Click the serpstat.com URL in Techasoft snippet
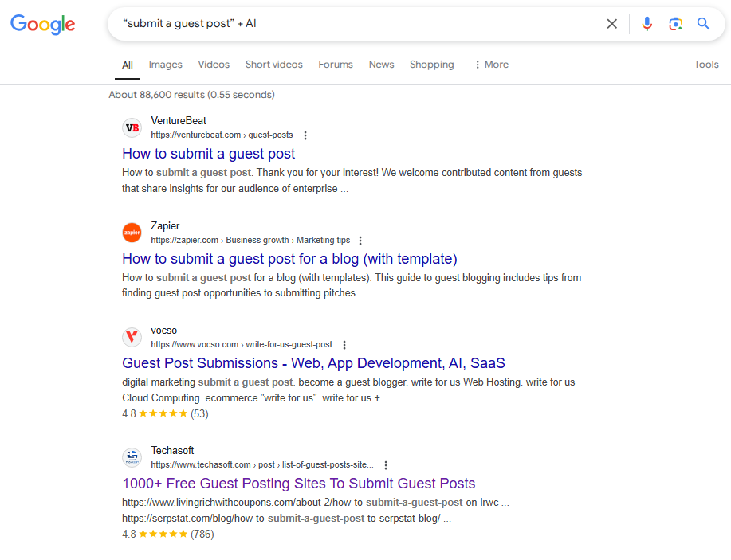 (x=281, y=519)
